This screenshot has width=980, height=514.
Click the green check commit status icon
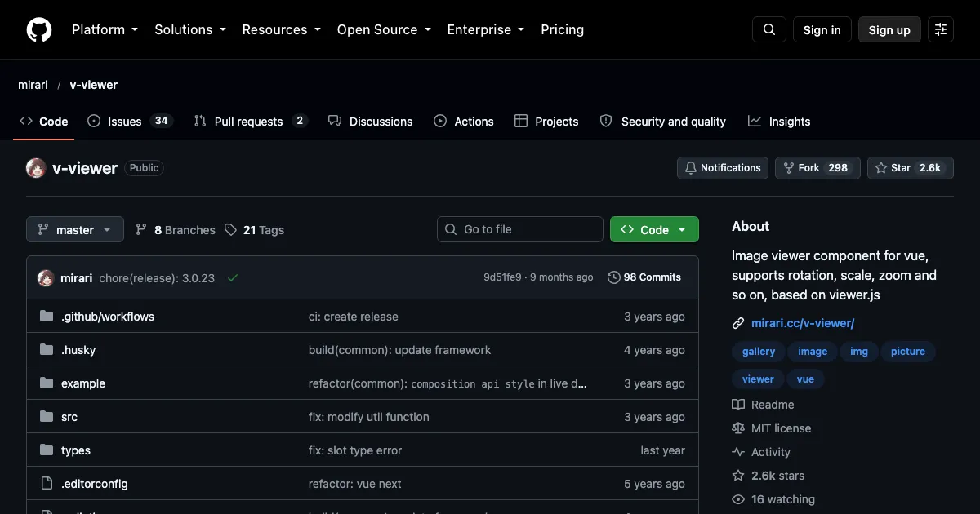pos(233,277)
